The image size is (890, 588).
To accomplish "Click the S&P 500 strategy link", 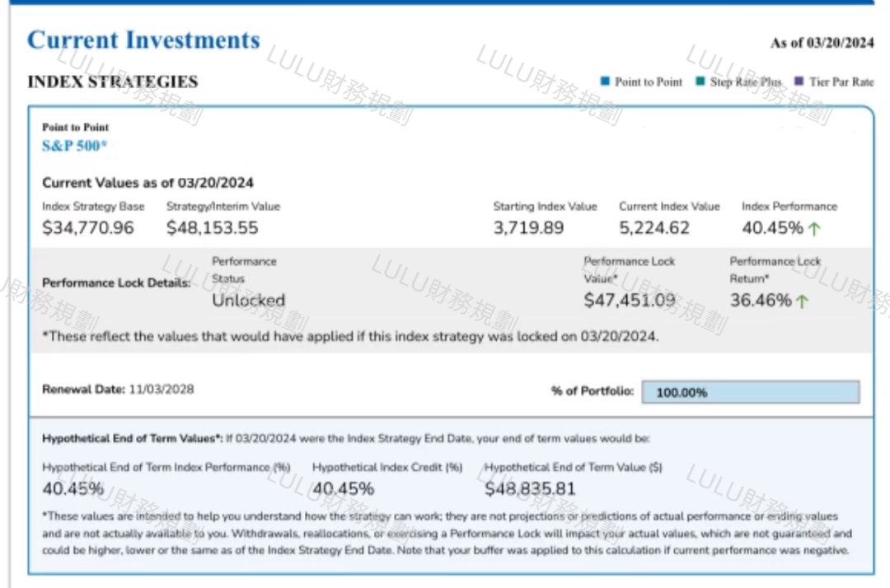I will coord(74,146).
